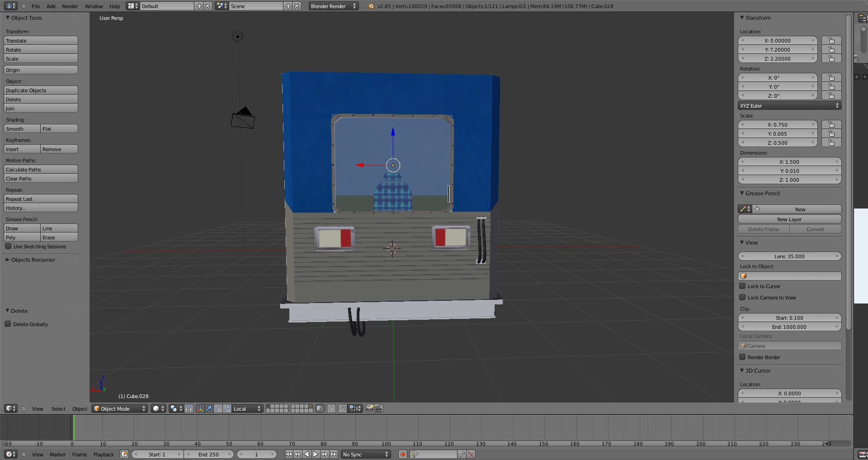The image size is (868, 460).
Task: Toggle the 3D manipulator axes icon
Action: click(x=200, y=408)
